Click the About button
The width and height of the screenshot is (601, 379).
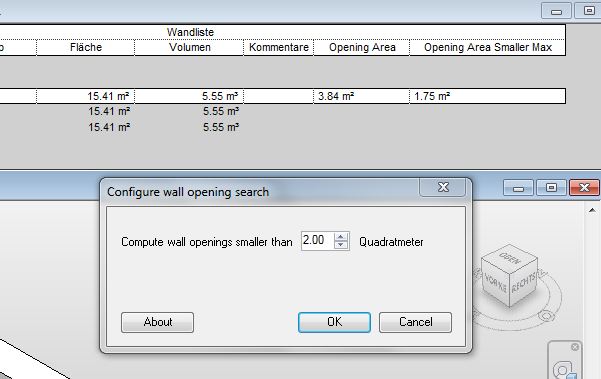pyautogui.click(x=158, y=322)
